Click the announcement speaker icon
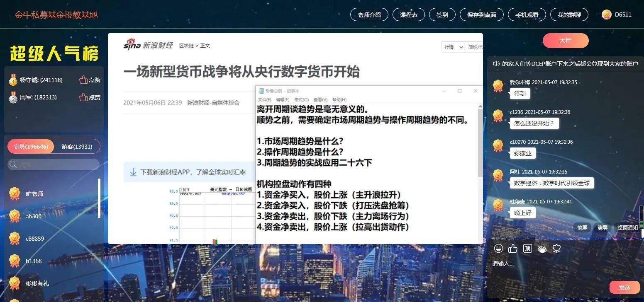The image size is (644, 302). click(496, 63)
